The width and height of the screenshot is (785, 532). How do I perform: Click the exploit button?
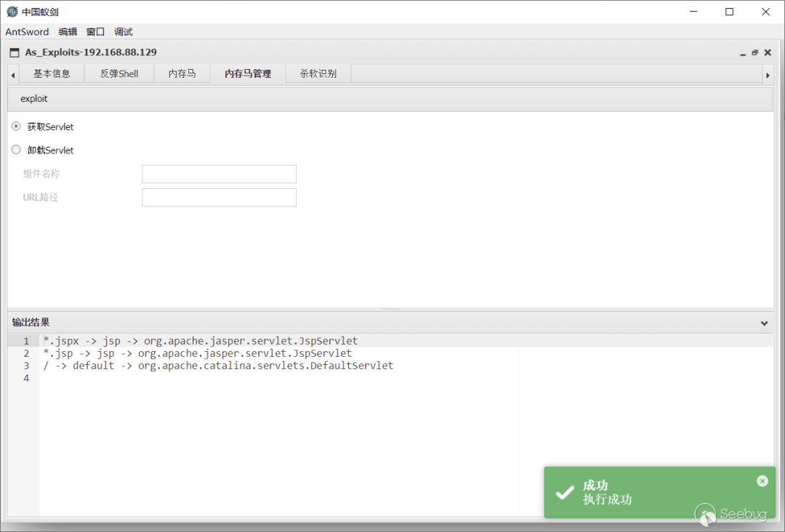(x=34, y=99)
